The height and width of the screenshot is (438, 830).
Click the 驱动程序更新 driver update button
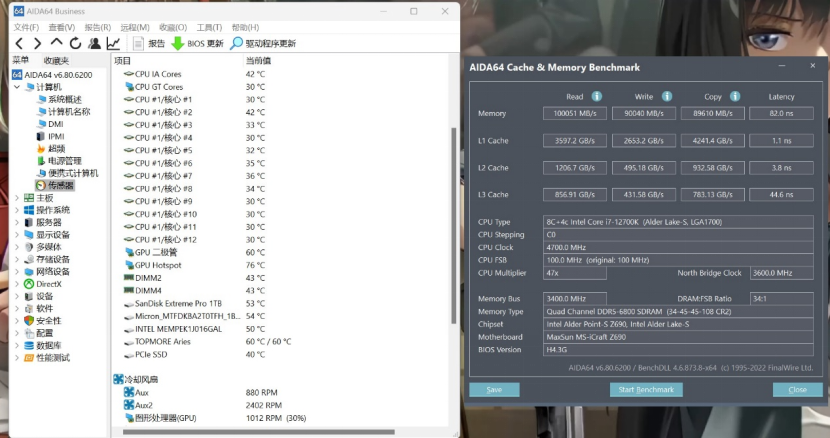[x=263, y=43]
